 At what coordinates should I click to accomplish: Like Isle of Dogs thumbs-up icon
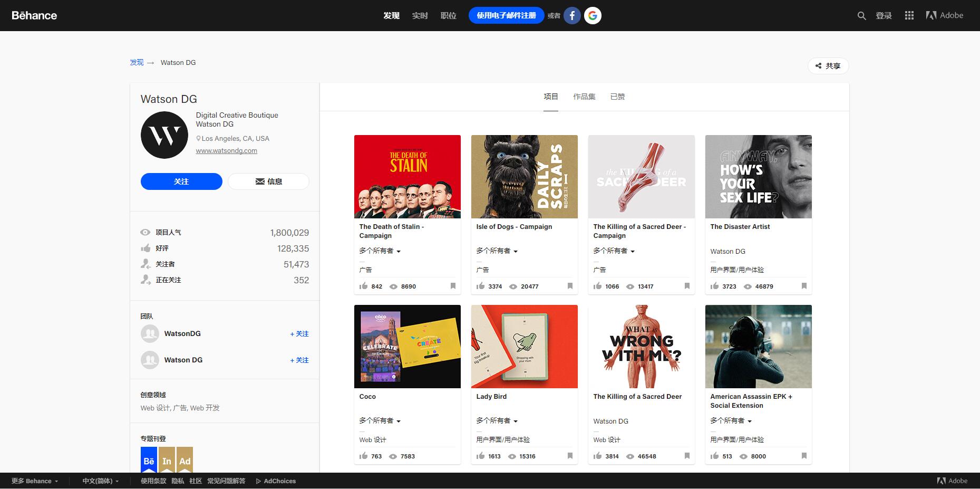pos(480,286)
